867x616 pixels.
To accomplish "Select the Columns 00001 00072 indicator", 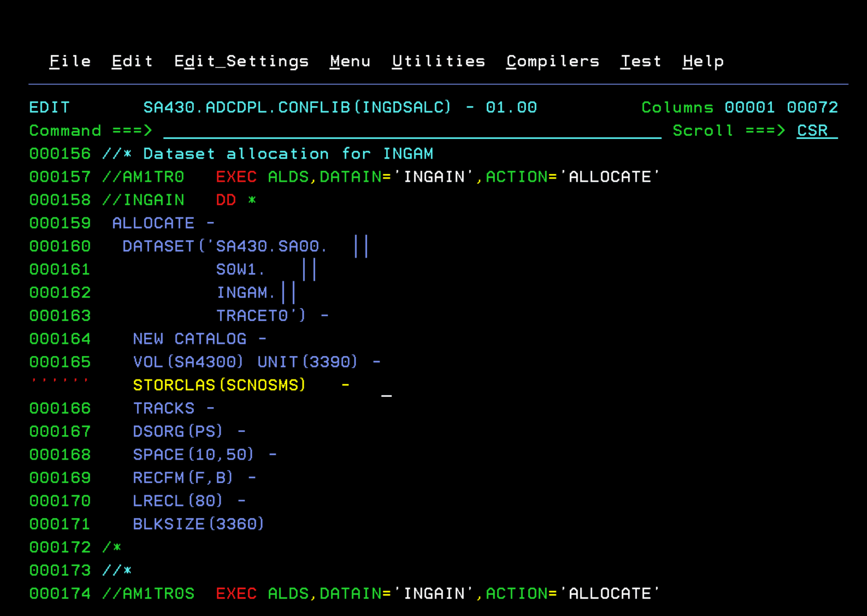I will coord(739,107).
